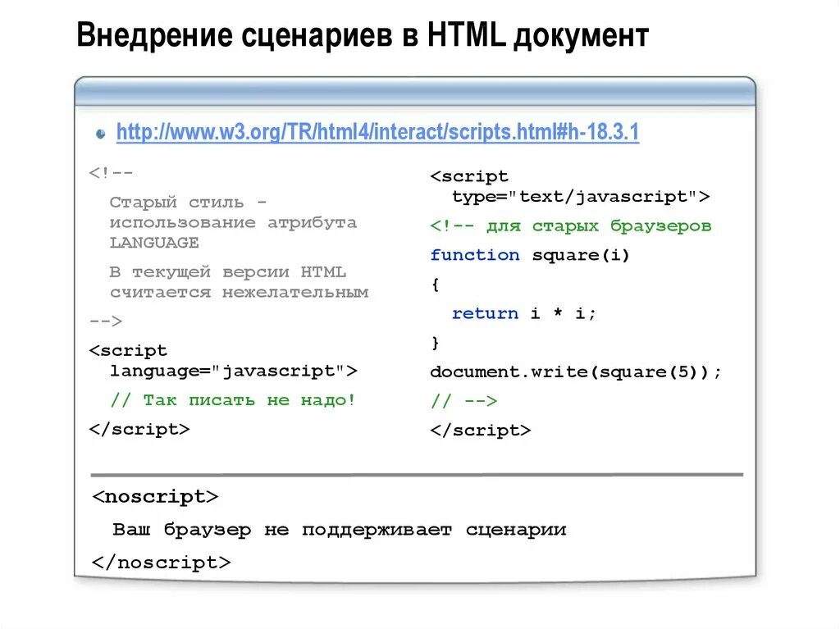Click the slide title 'Внедрение сценариев в HTML документ'

click(363, 36)
